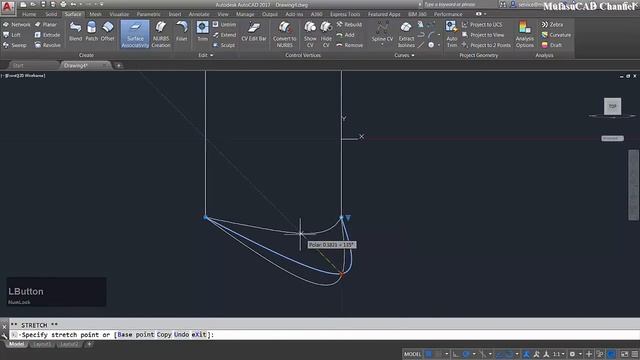Select the eXit command option
The width and height of the screenshot is (640, 360).
pyautogui.click(x=199, y=335)
